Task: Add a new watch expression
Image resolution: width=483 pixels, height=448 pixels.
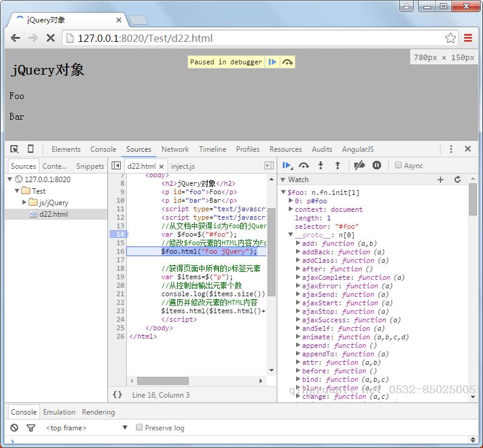Action: (x=441, y=180)
